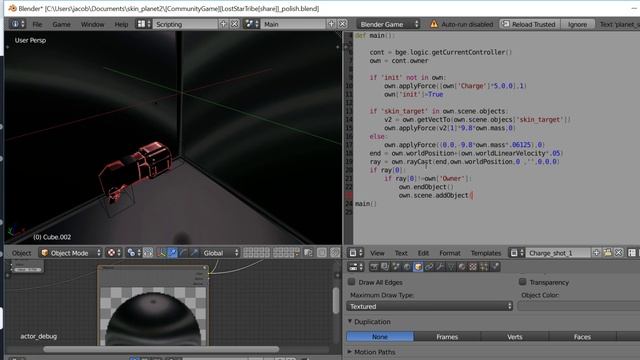
Task: Expand the Motion Paths panel
Action: tap(350, 351)
